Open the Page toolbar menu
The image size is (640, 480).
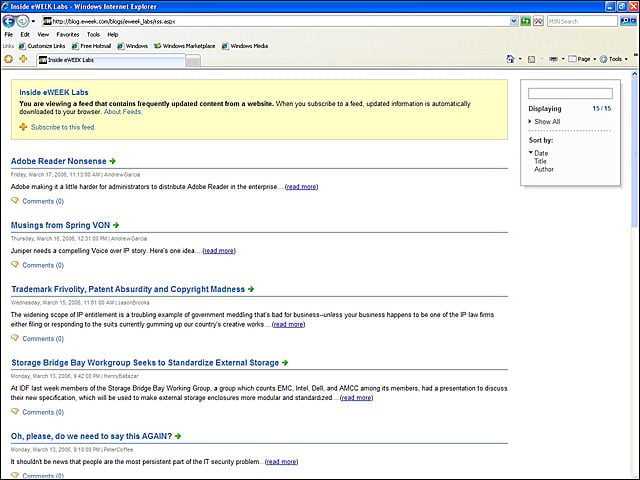pyautogui.click(x=582, y=59)
